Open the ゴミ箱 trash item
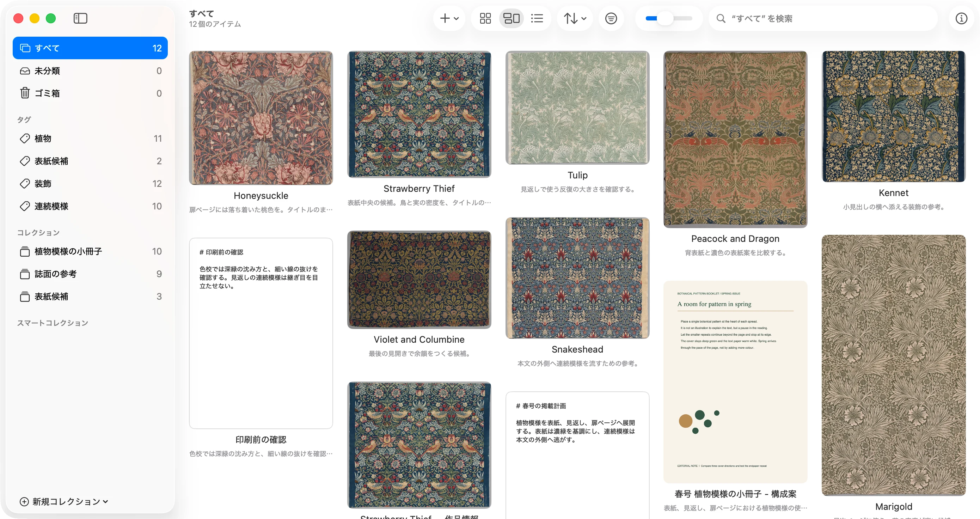This screenshot has width=980, height=519. click(90, 93)
